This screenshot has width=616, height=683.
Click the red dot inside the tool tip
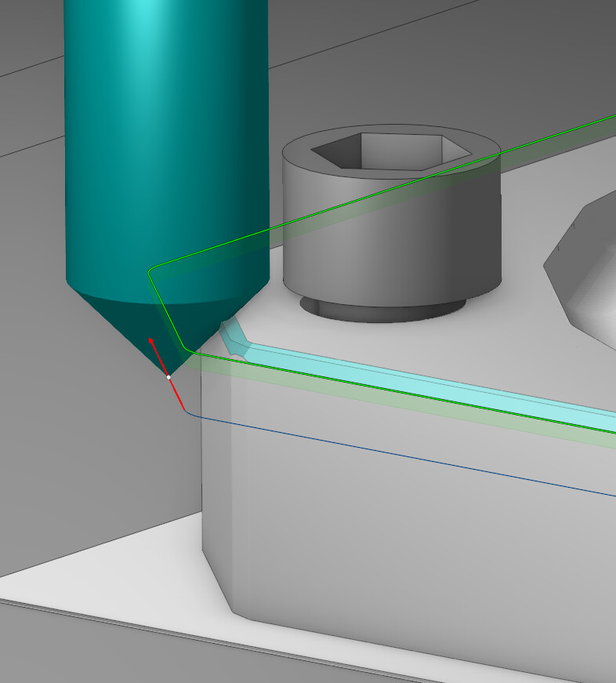[151, 340]
